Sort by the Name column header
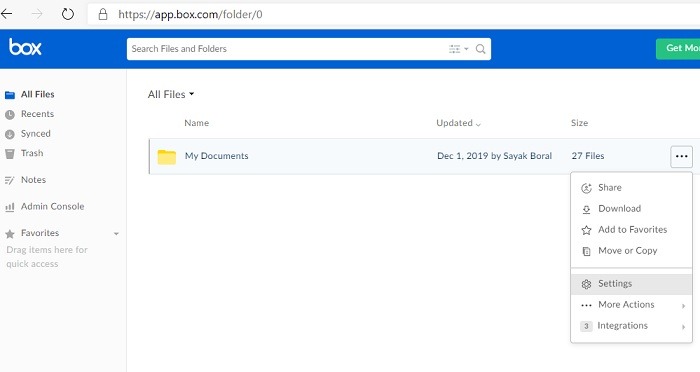The height and width of the screenshot is (372, 700). click(196, 123)
